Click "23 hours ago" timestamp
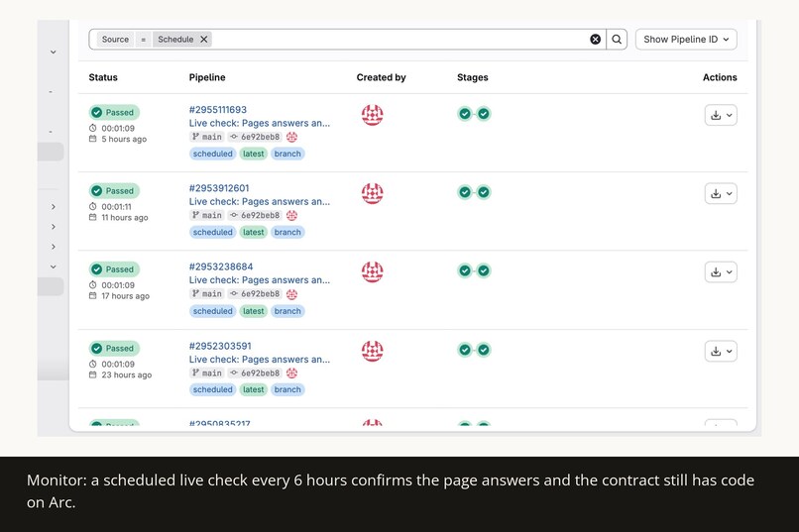The width and height of the screenshot is (799, 532). coord(126,374)
